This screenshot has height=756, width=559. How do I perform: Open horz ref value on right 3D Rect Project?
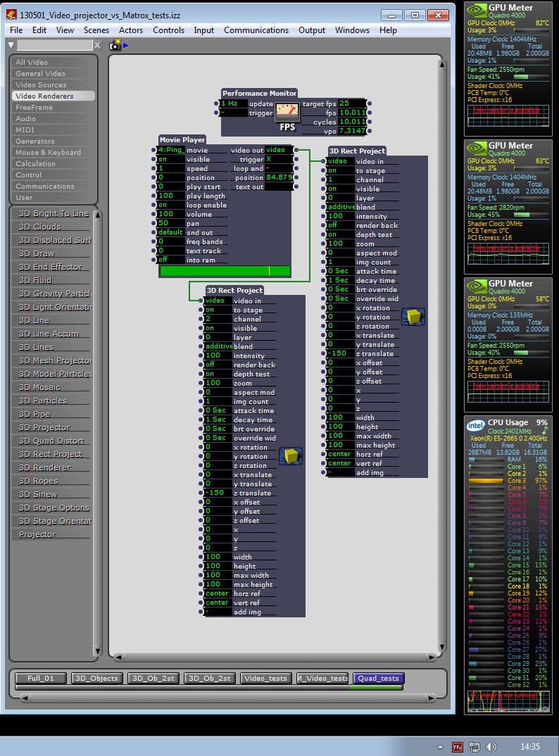(341, 454)
